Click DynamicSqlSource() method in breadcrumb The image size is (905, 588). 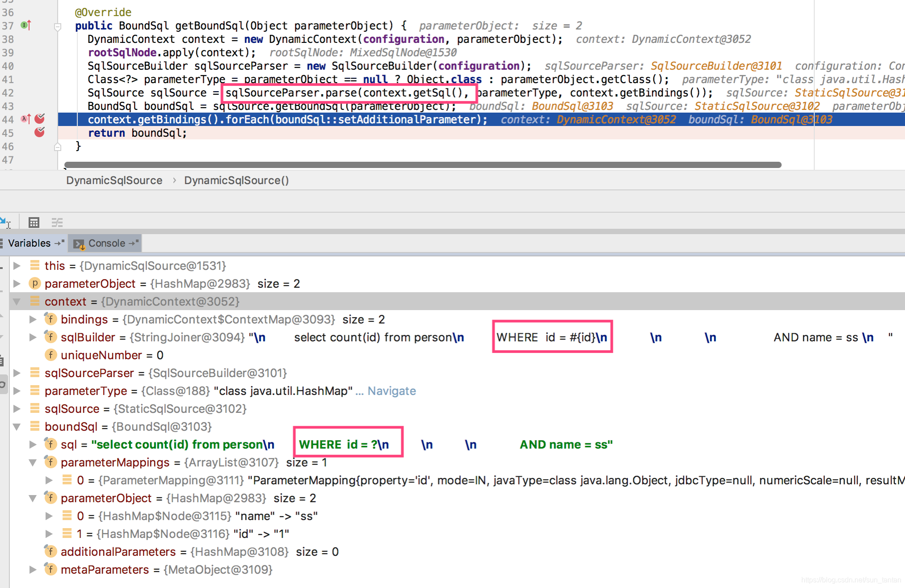tap(236, 181)
